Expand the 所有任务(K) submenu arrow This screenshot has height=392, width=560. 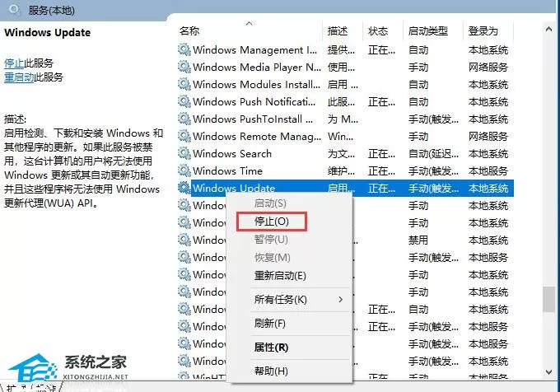[341, 299]
